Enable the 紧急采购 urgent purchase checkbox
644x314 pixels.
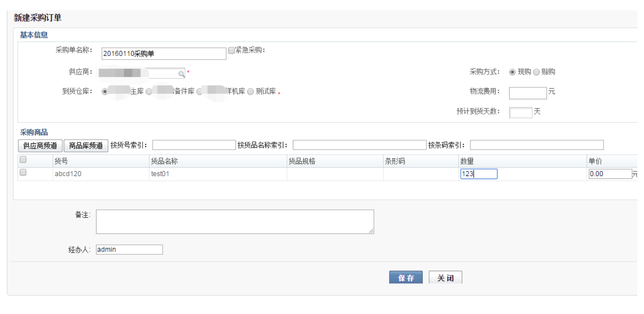pyautogui.click(x=231, y=51)
